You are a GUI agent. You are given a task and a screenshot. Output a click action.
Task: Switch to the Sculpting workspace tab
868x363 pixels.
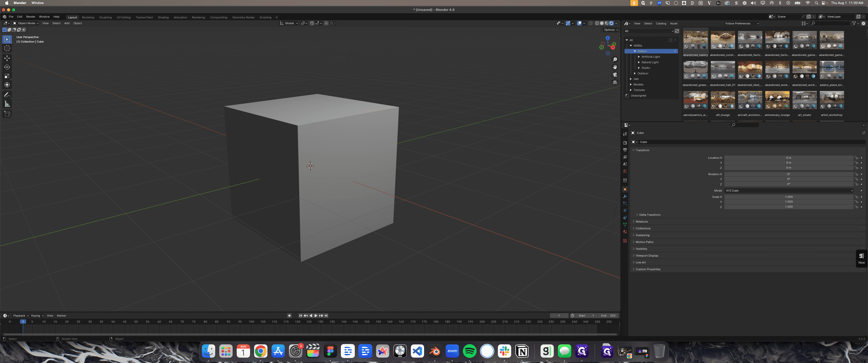(x=105, y=17)
